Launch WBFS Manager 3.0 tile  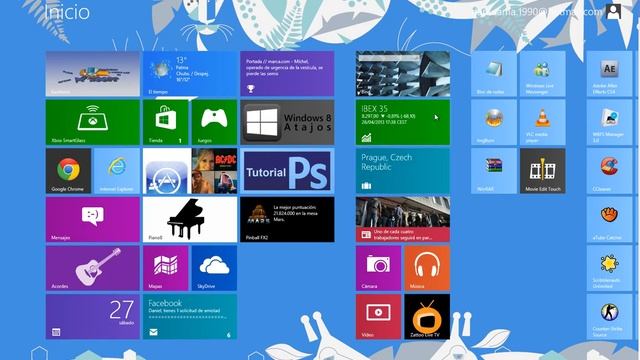(x=609, y=122)
